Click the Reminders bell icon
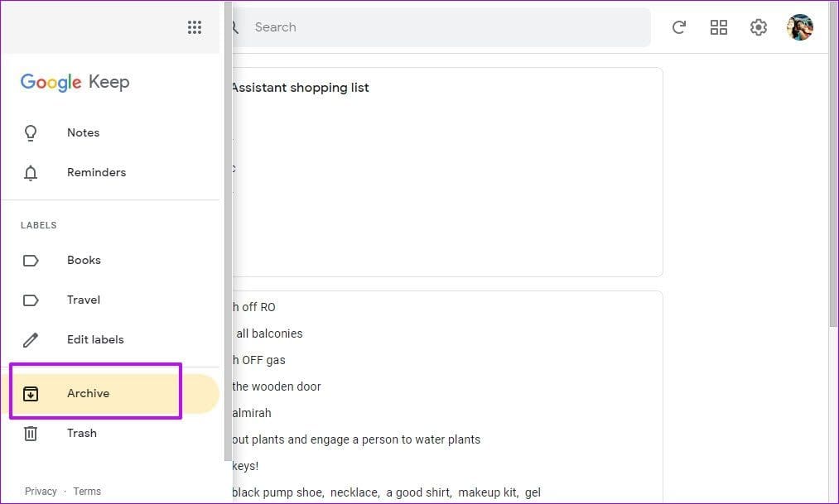Image resolution: width=839 pixels, height=504 pixels. tap(31, 173)
